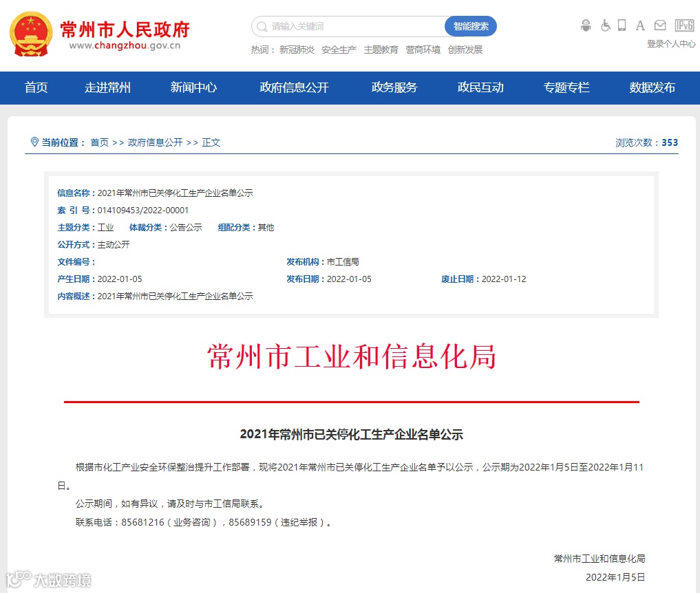
Task: Open 登录个人中心 login link
Action: coord(671,44)
